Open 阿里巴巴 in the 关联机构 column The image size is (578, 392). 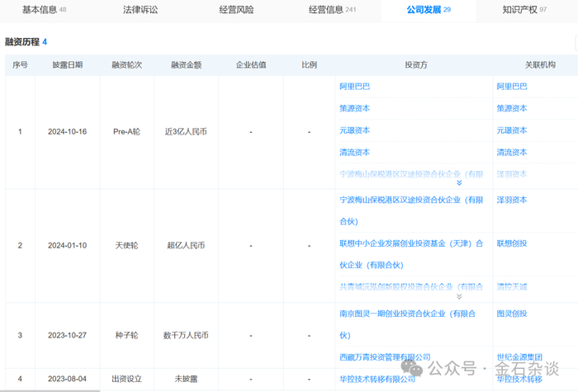click(512, 87)
